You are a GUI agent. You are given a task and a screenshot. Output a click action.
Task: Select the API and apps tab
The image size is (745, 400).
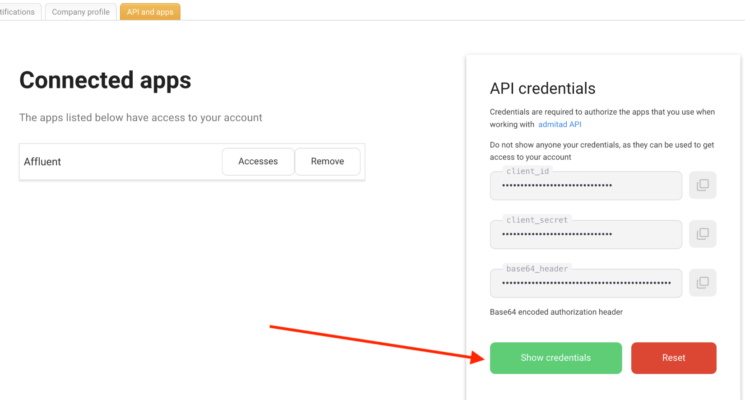point(150,12)
